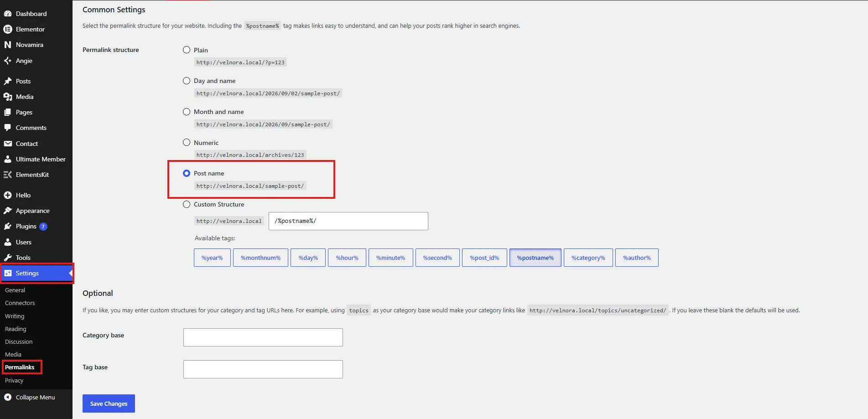Select the Month and name radio button
868x419 pixels.
[187, 112]
